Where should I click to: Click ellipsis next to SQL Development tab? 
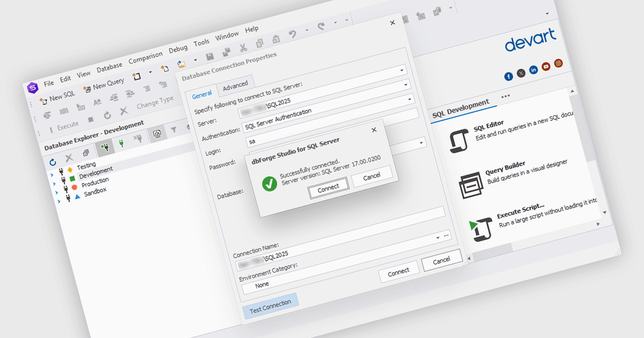[x=506, y=96]
